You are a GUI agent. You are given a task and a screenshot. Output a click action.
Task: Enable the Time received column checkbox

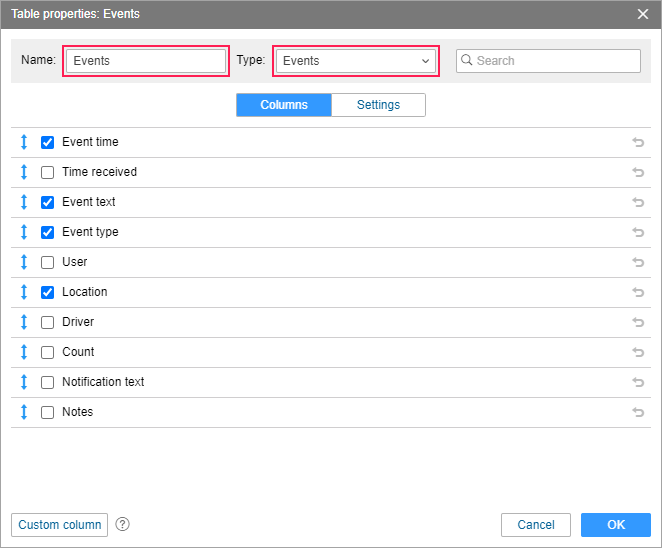tap(47, 172)
